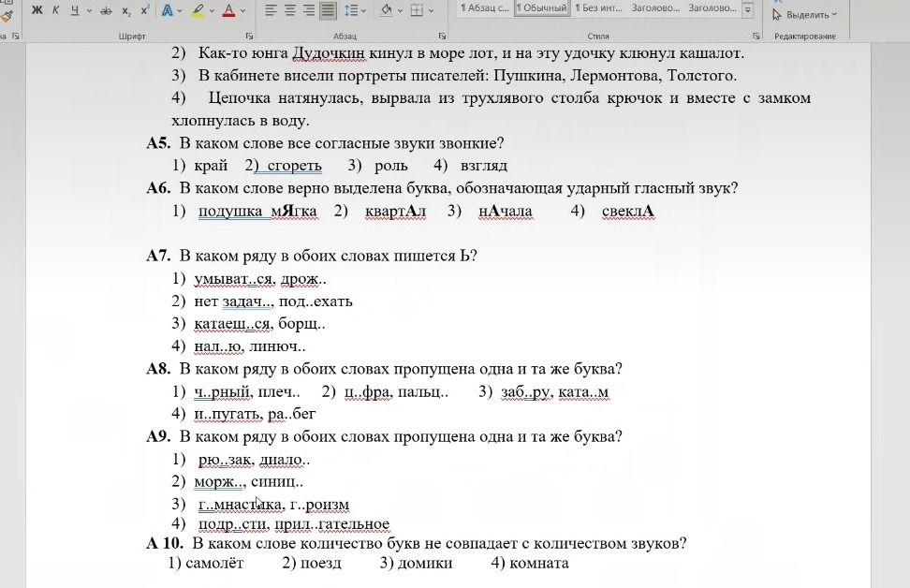The image size is (910, 588).
Task: Apply subscript formatting
Action: coord(126,10)
